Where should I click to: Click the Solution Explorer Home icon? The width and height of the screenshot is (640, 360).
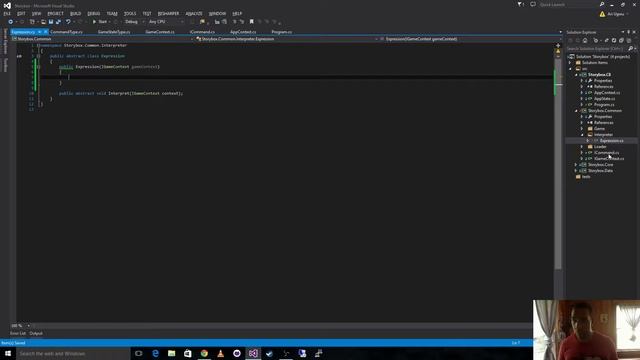(x=585, y=40)
